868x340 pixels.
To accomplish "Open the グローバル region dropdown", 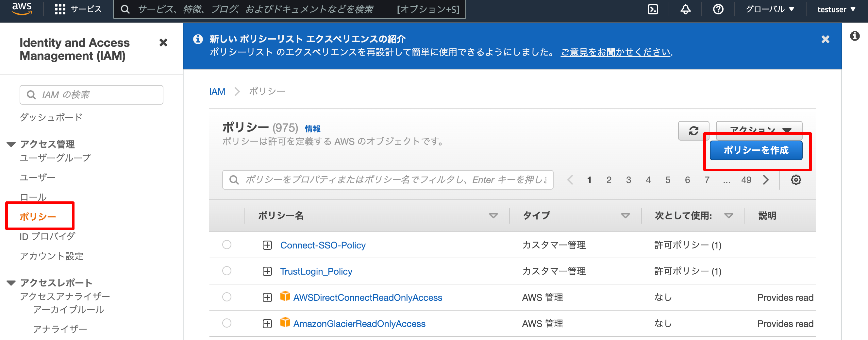I will point(770,9).
